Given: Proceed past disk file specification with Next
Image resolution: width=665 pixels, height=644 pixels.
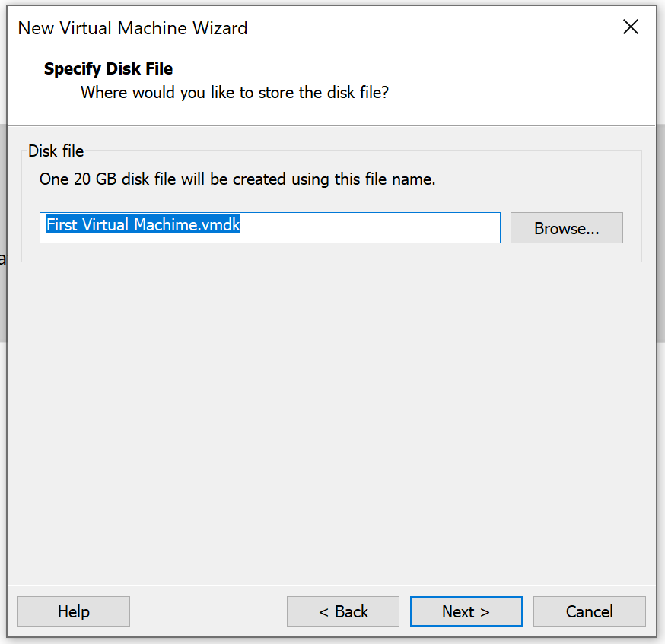Looking at the screenshot, I should [466, 611].
